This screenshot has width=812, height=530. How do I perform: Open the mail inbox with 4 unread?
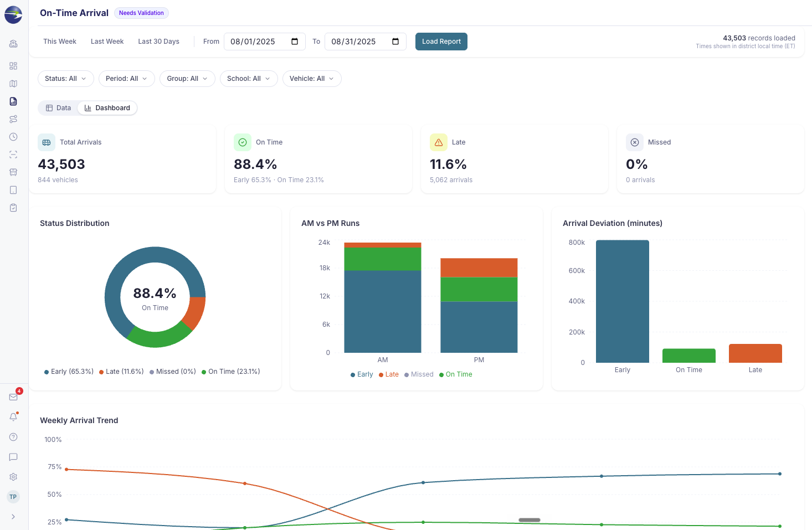[13, 397]
